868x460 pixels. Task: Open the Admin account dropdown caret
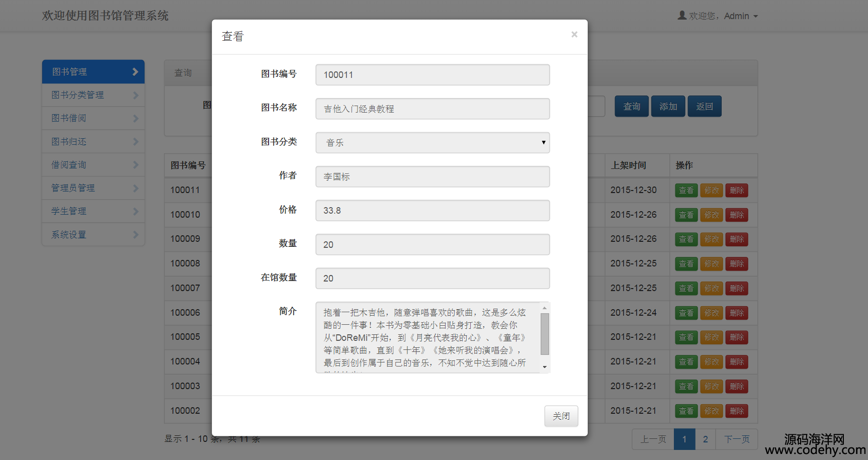(x=755, y=17)
